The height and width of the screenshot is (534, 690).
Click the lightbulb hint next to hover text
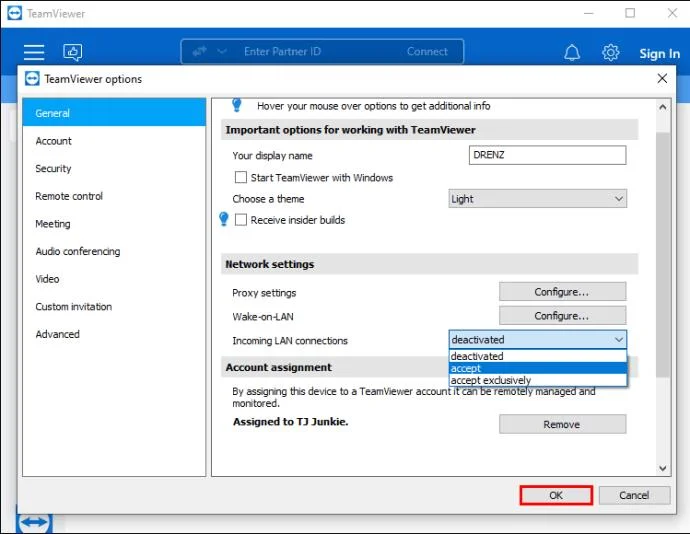(237, 105)
